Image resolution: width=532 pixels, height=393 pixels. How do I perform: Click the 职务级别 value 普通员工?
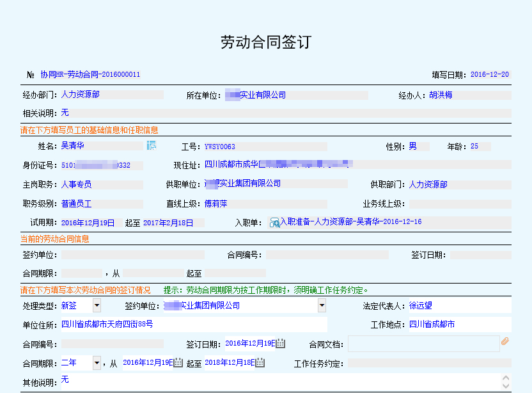click(76, 204)
